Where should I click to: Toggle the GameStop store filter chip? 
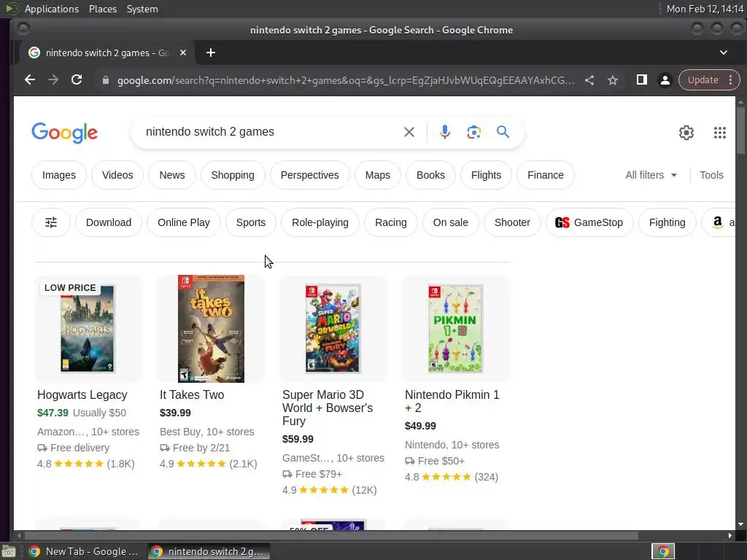coord(589,222)
